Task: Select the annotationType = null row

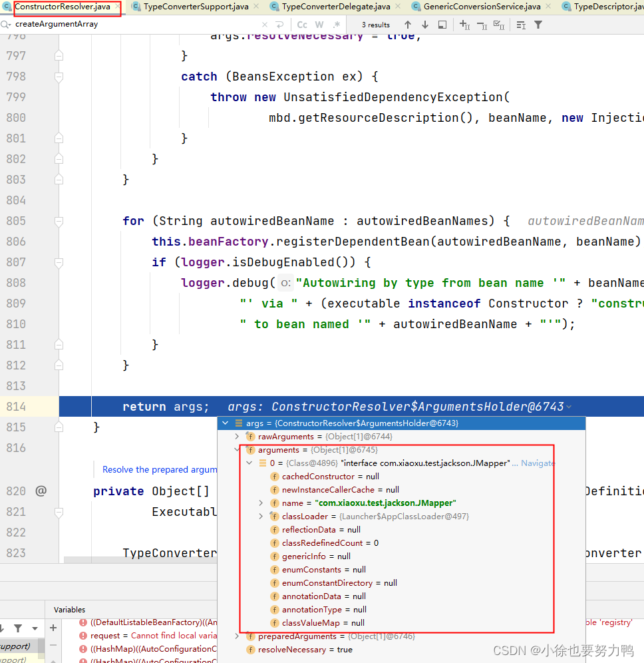Action: click(x=401, y=609)
